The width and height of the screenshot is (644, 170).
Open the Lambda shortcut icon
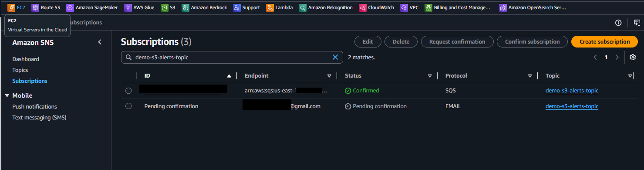(270, 7)
